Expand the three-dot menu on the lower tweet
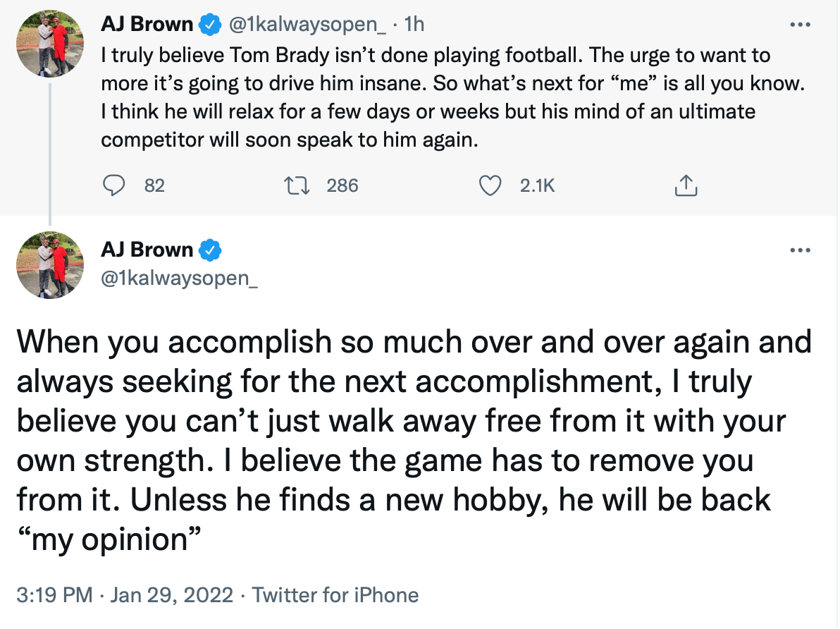 point(801,250)
